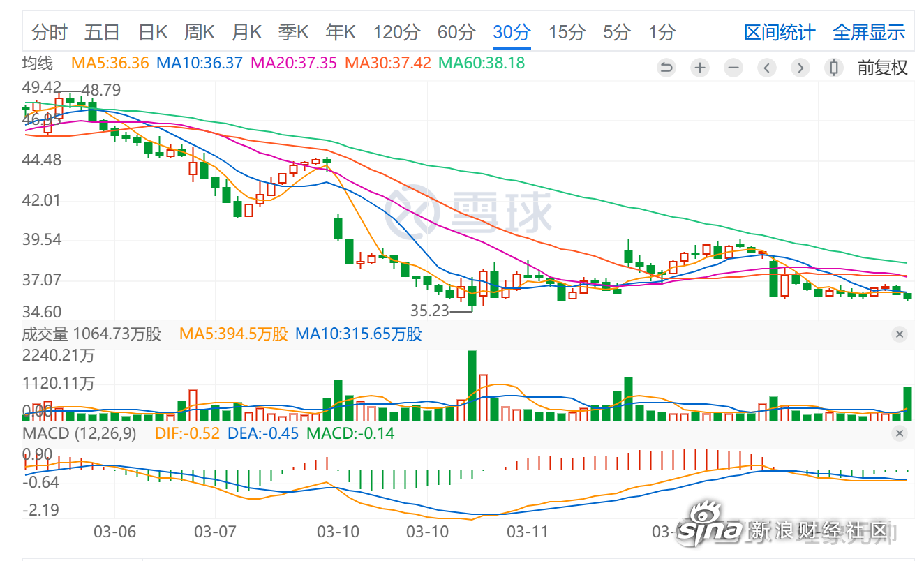Click the MACD:-0.14 value
The image size is (924, 561).
[x=350, y=433]
